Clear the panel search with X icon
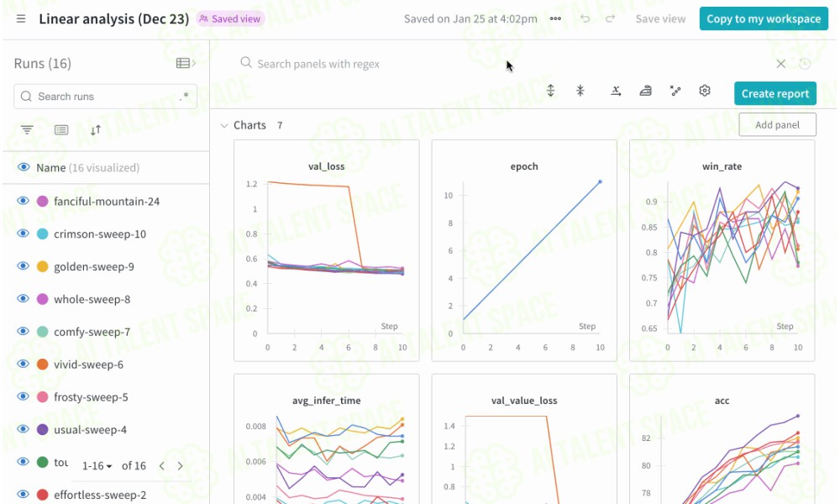The image size is (840, 504). (780, 64)
